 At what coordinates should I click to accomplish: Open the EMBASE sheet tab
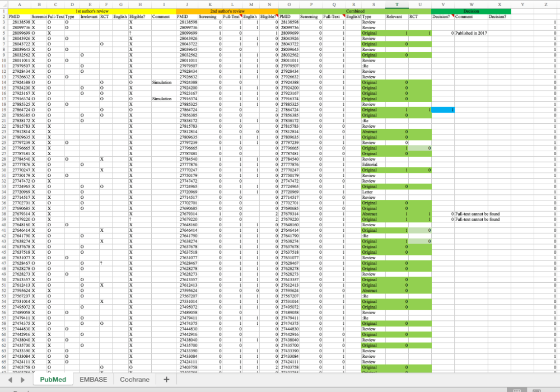(93, 379)
